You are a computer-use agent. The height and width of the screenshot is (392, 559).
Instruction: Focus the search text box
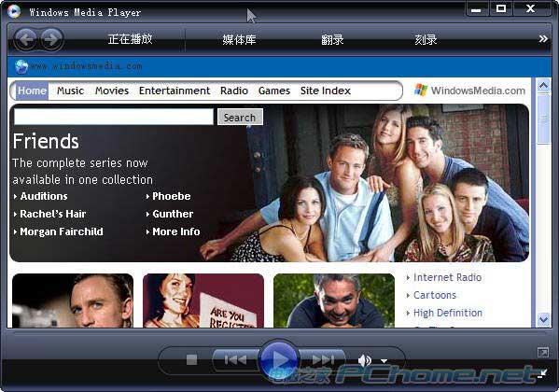pyautogui.click(x=114, y=117)
